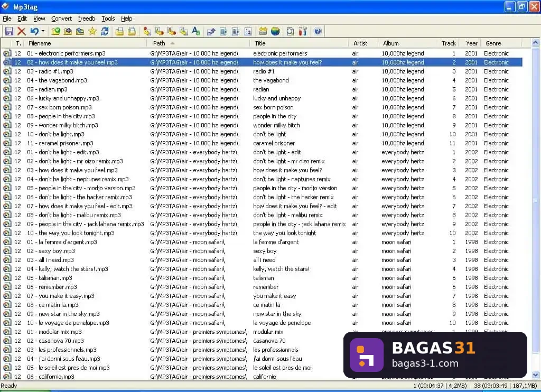Select file '01 - electronic performers.mp3'
541x392 pixels.
(x=66, y=53)
